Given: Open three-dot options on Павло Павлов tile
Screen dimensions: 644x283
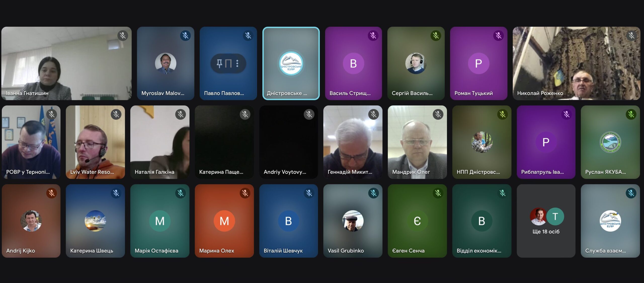Looking at the screenshot, I should click(x=237, y=63).
